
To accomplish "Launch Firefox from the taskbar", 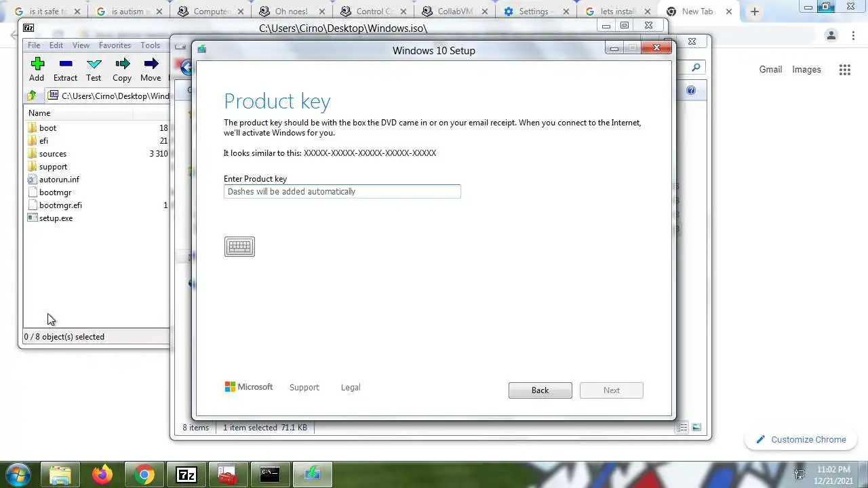I will [102, 474].
